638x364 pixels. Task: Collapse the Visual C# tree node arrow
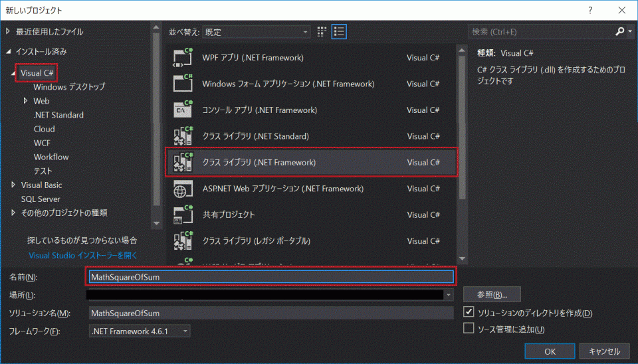click(x=13, y=73)
